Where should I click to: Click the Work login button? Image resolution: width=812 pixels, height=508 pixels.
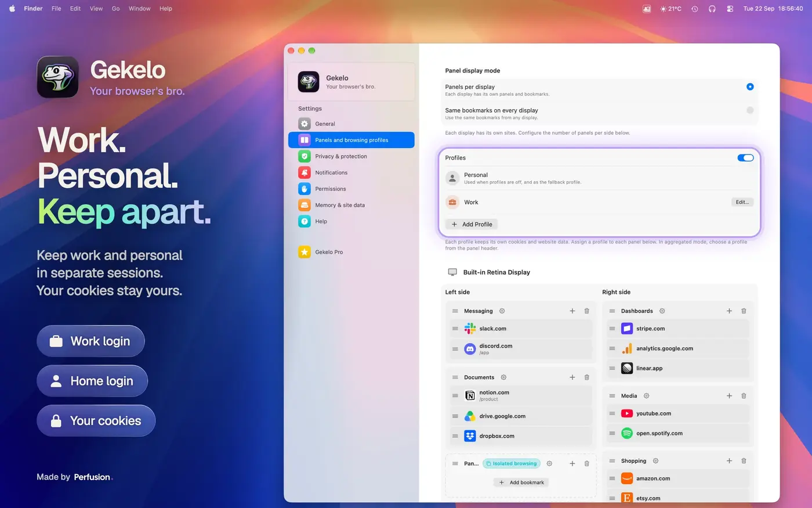[90, 341]
